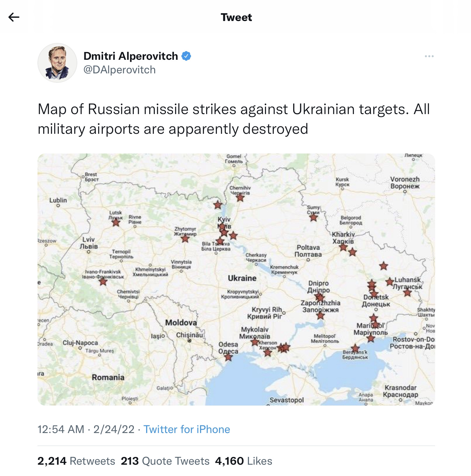Click the star marker at Ivano-Frankivsk
Image resolution: width=471 pixels, height=476 pixels.
click(x=103, y=281)
